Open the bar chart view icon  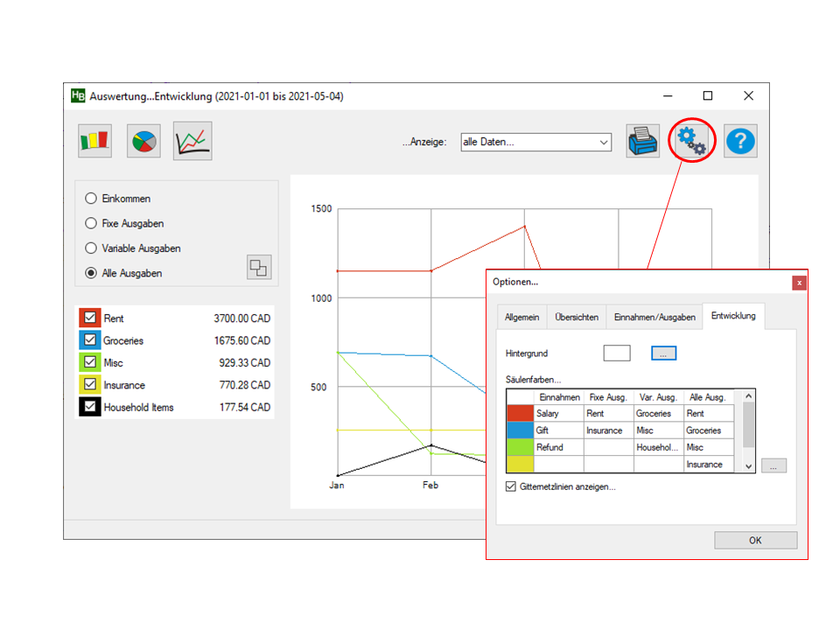[94, 141]
